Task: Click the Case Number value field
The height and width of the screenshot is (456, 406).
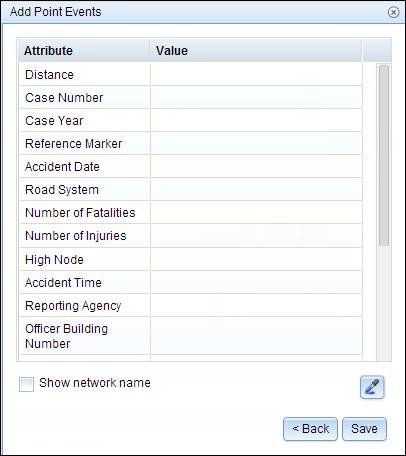Action: click(257, 98)
